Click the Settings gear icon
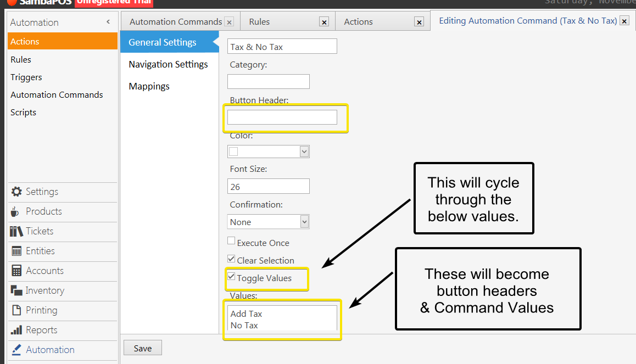The height and width of the screenshot is (364, 636). (16, 192)
